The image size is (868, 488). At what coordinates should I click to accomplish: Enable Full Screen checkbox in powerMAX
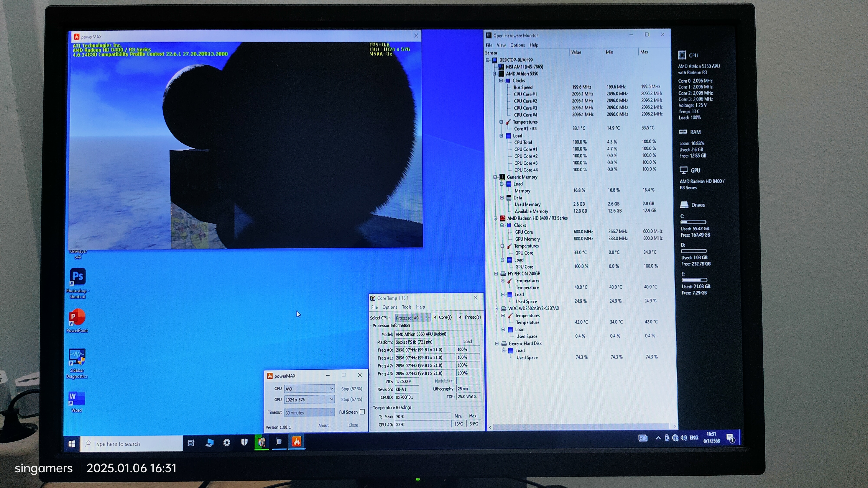362,412
